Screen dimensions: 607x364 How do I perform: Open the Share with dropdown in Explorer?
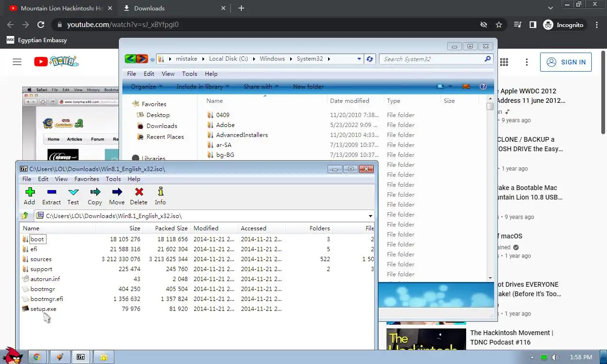(261, 87)
